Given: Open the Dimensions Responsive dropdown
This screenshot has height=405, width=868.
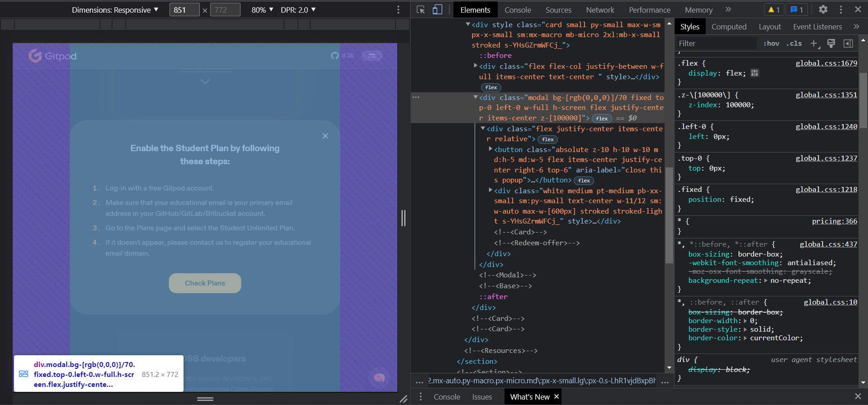Looking at the screenshot, I should click(115, 10).
